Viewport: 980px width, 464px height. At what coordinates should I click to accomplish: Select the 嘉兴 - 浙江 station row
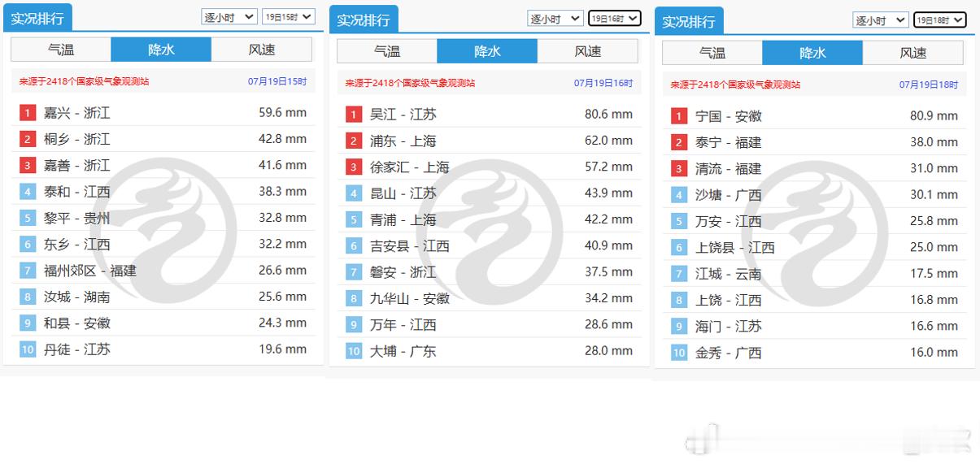[x=163, y=113]
